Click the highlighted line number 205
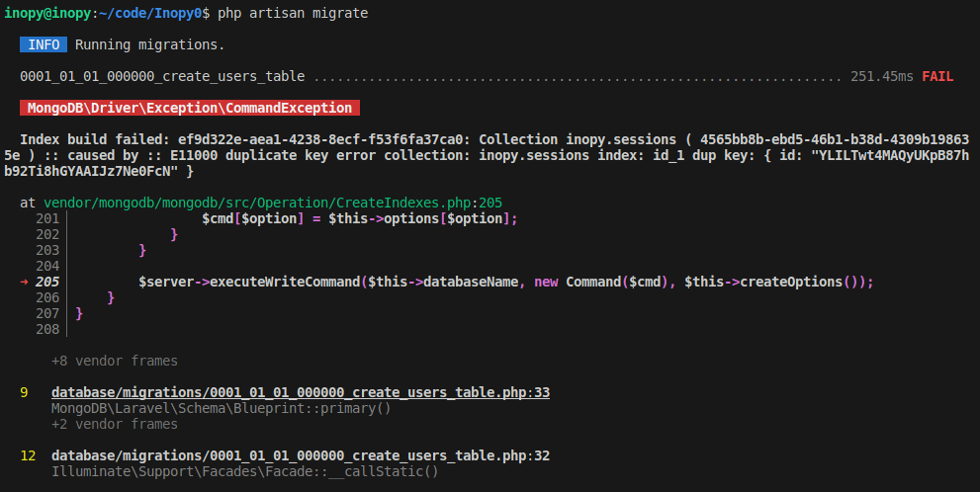Viewport: 980px width, 492px height. [x=47, y=282]
